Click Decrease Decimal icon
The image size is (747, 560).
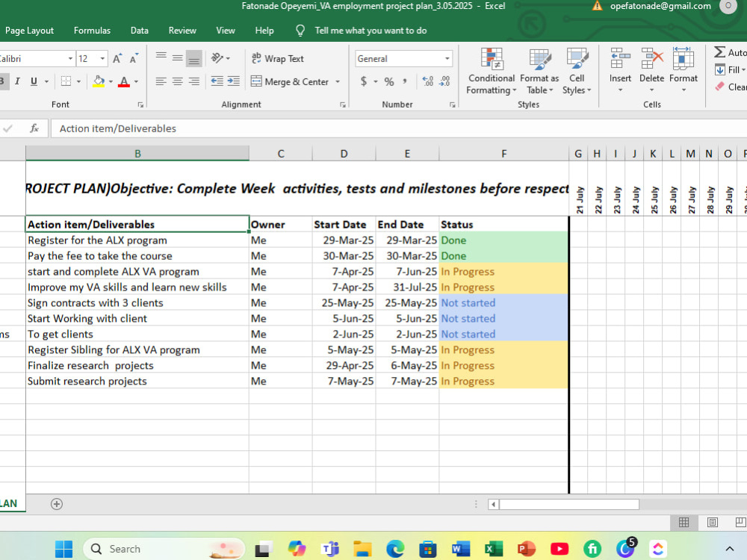click(444, 81)
